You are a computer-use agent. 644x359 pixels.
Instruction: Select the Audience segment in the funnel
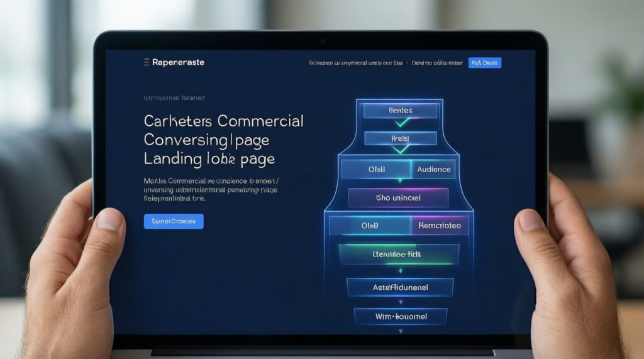pyautogui.click(x=434, y=169)
